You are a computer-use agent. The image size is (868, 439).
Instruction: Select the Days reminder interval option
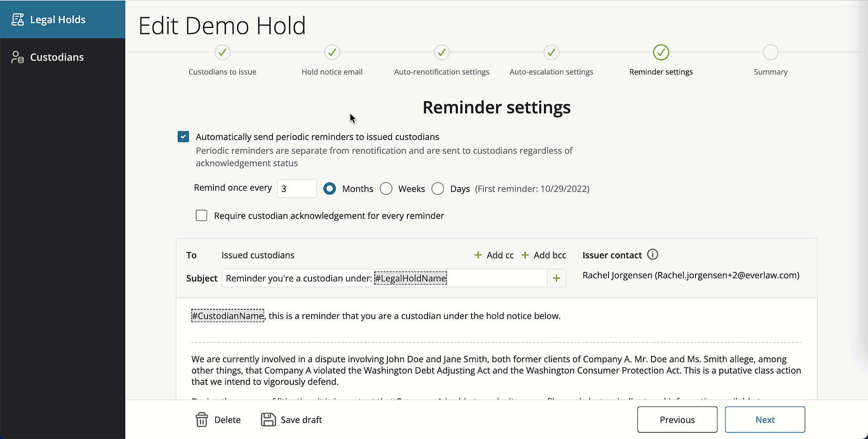tap(438, 188)
